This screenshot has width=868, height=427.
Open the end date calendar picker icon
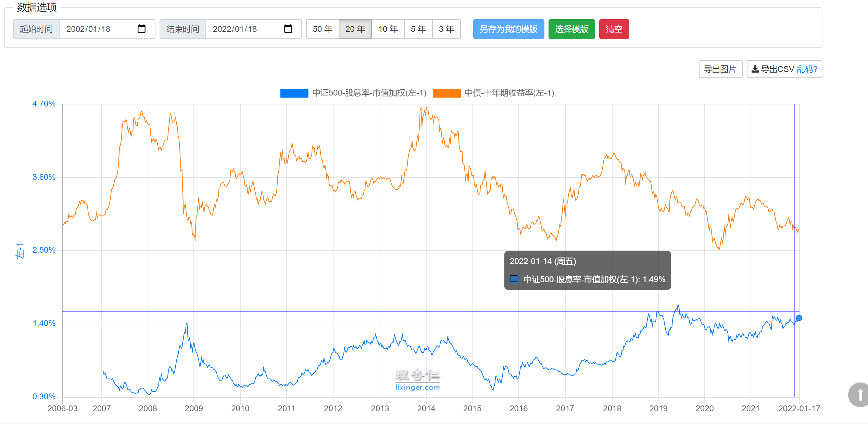pos(288,29)
